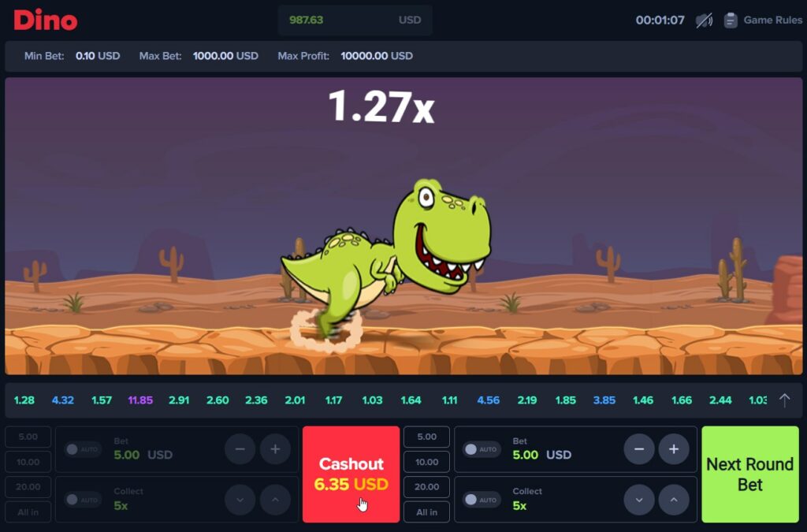
Task: Toggle the right panel Collect AUTO switch
Action: (481, 500)
